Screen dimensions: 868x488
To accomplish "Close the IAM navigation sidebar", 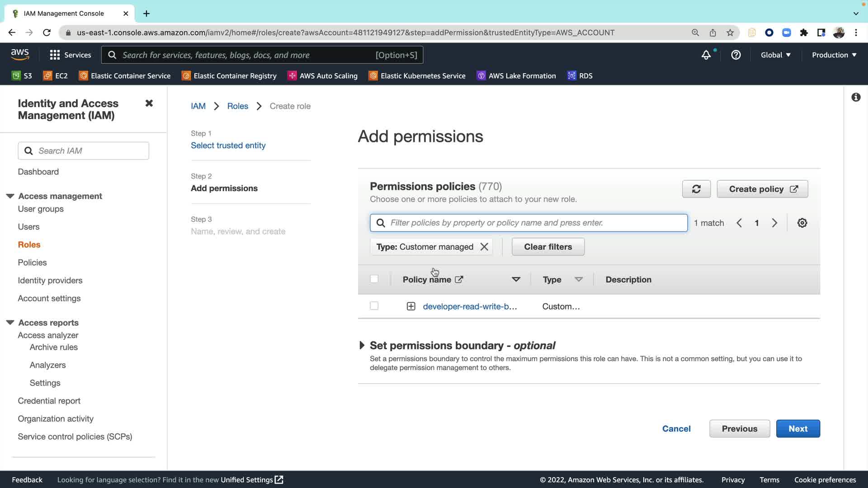I will (149, 103).
